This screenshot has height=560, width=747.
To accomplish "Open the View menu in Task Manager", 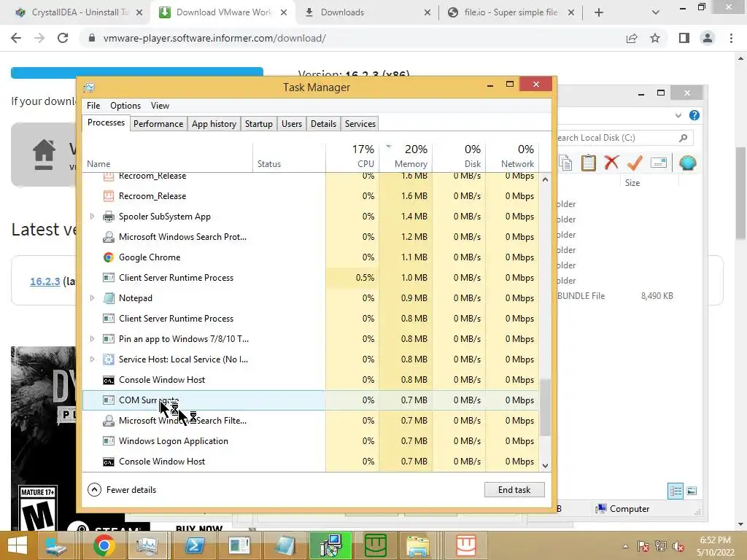I will 160,106.
